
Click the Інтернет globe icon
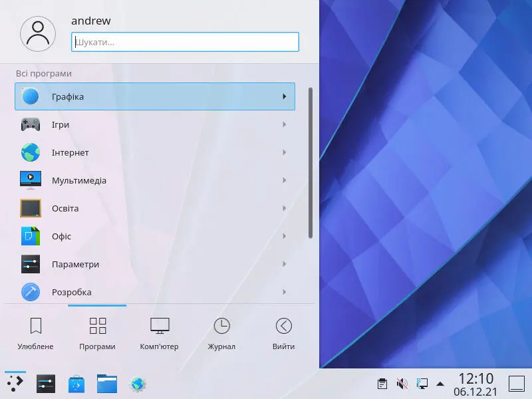pyautogui.click(x=30, y=152)
